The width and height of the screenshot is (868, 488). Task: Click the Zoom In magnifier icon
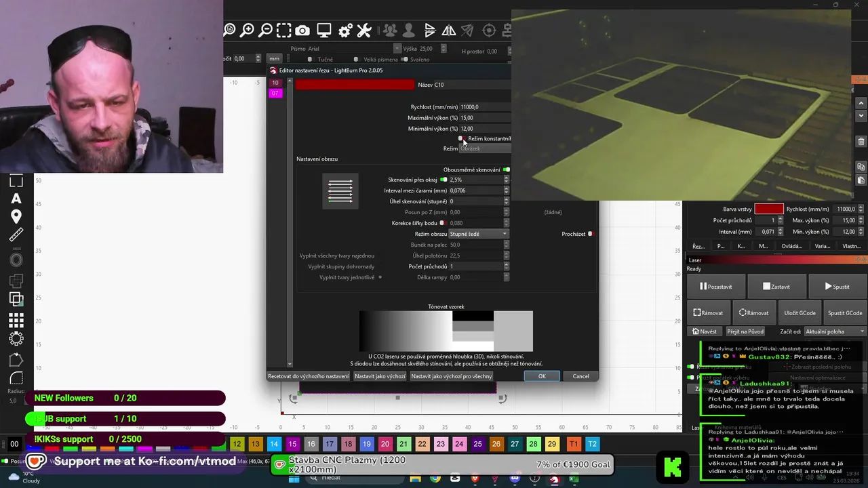coord(248,30)
